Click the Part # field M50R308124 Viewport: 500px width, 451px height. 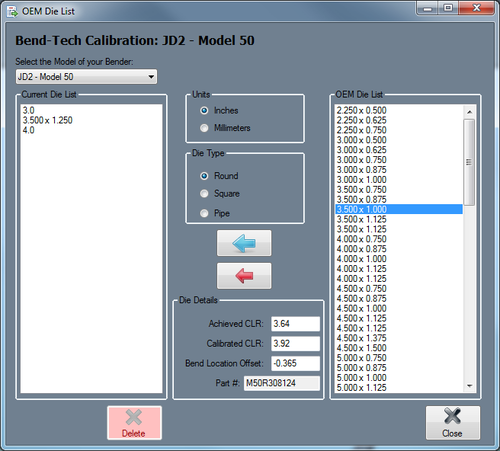click(282, 383)
